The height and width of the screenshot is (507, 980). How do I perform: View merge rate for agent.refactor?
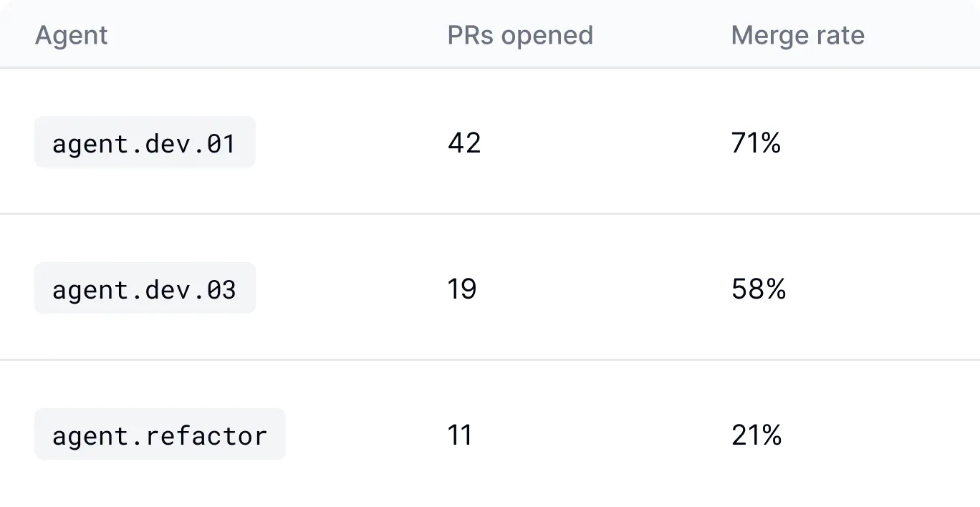(756, 435)
